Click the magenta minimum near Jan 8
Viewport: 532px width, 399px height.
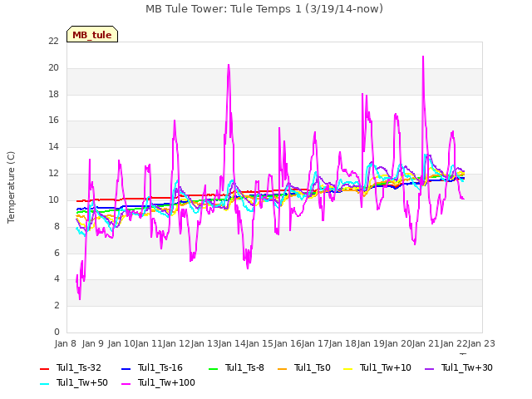[80, 299]
